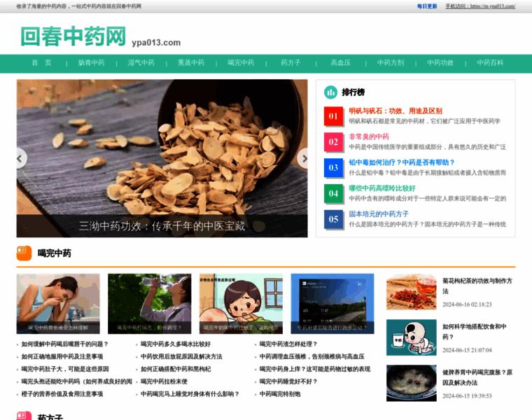
Task: Open article 中药饮用后放屁原因及解决方法
Action: (181, 356)
